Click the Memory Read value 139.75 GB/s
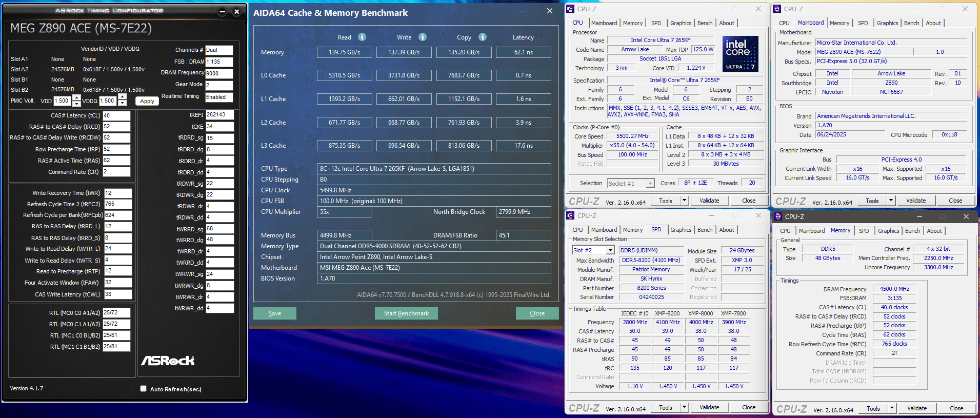 point(345,52)
